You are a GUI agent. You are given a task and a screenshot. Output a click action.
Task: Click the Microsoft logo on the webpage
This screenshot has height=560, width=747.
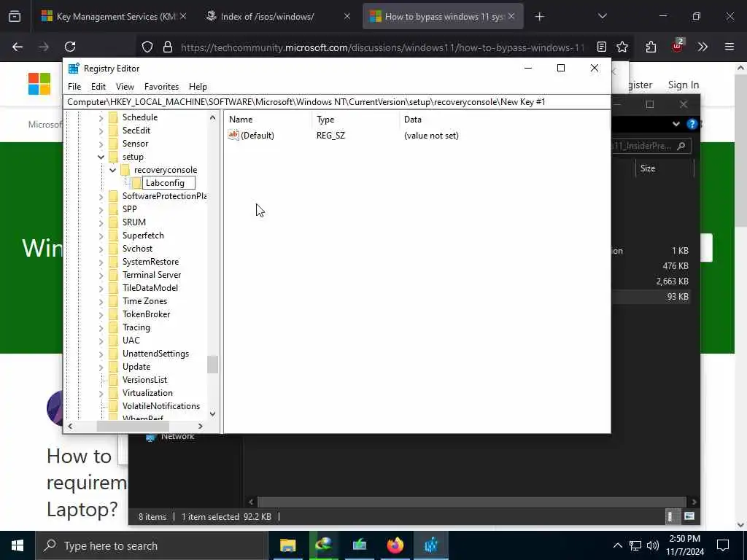39,84
